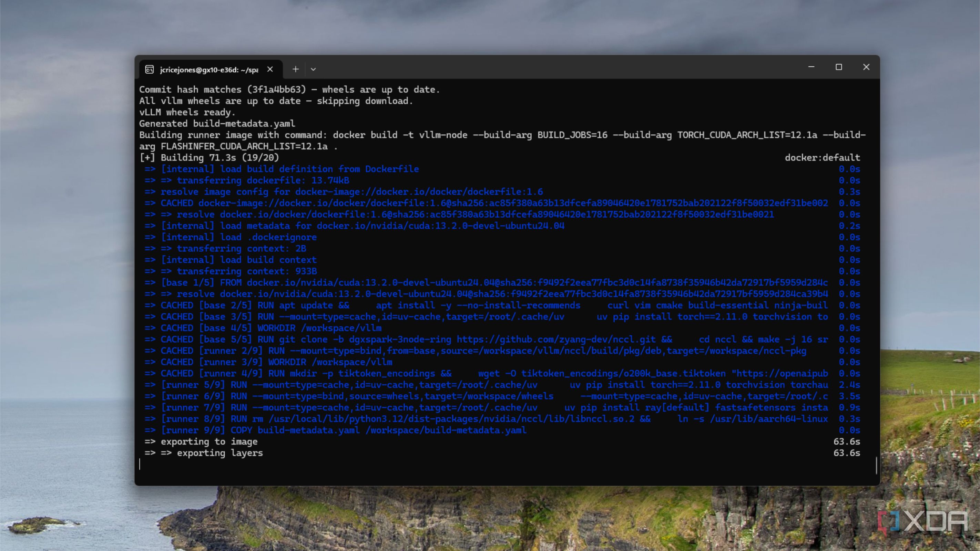Image resolution: width=980 pixels, height=551 pixels.
Task: Click "Generated build-metadata.yaml" text
Action: [x=217, y=124]
